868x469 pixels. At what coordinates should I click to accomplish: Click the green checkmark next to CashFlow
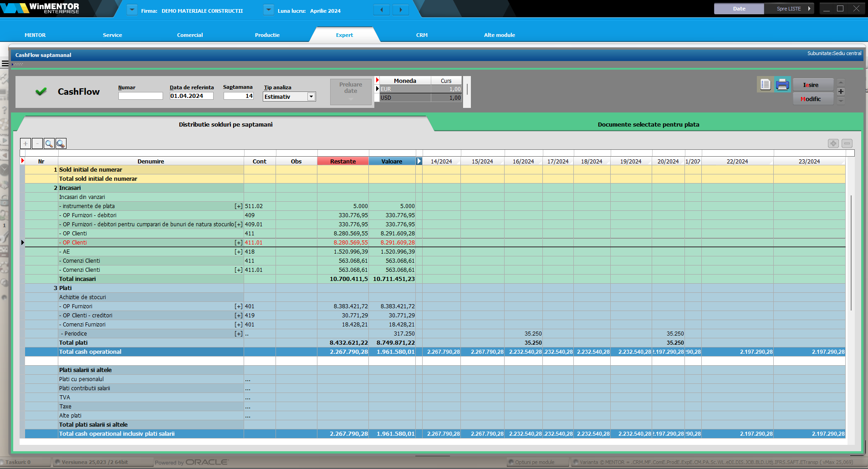click(x=41, y=92)
